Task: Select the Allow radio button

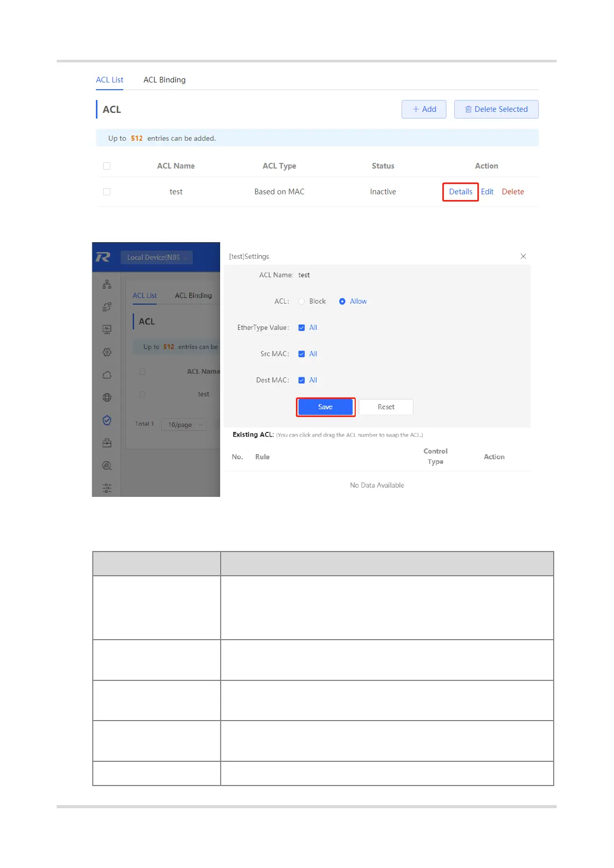Action: pos(342,301)
